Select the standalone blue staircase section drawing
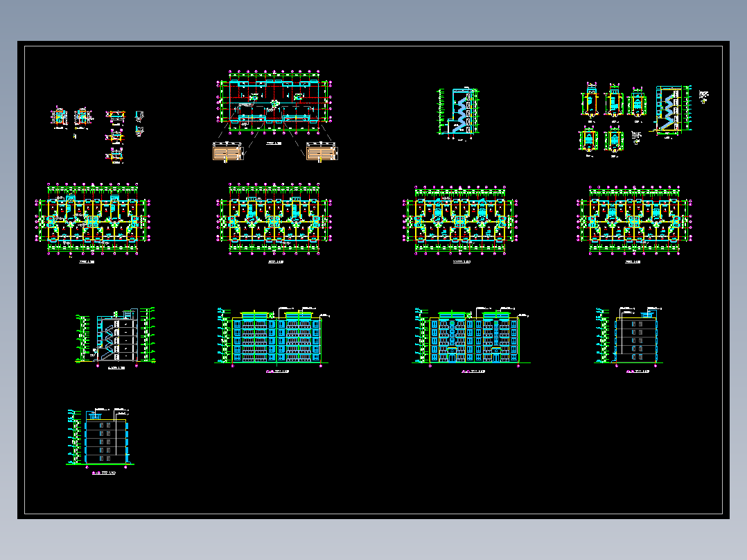Image resolution: width=747 pixels, height=560 pixels. (459, 113)
